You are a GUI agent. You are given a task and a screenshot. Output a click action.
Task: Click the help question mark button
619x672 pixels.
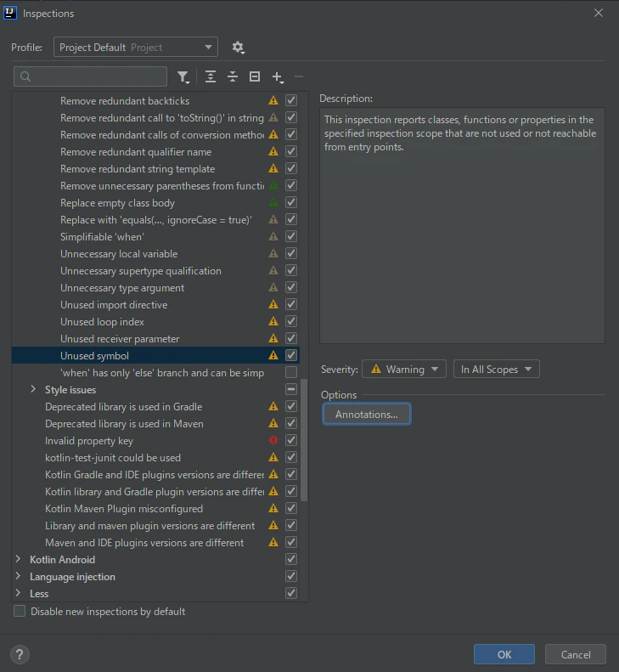coord(20,654)
